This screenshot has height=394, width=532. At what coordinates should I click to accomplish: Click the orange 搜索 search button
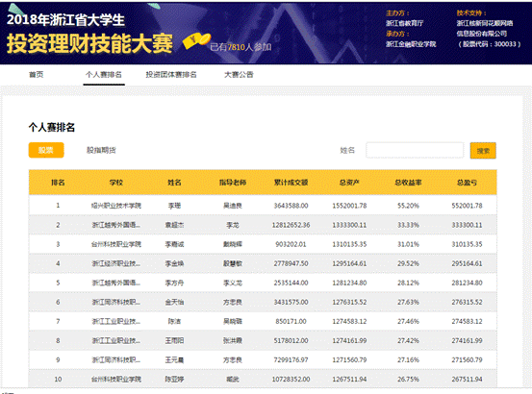pos(483,151)
